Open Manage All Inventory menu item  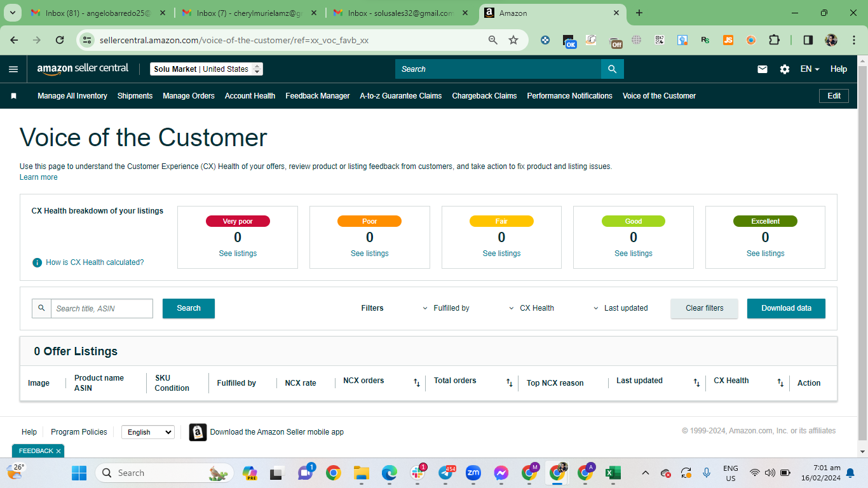(x=72, y=96)
